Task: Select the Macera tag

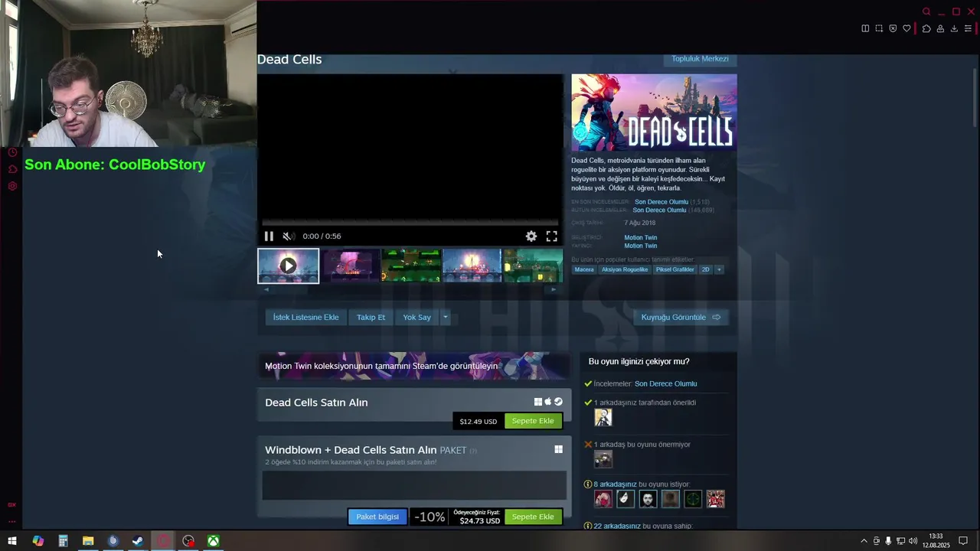Action: coord(584,269)
